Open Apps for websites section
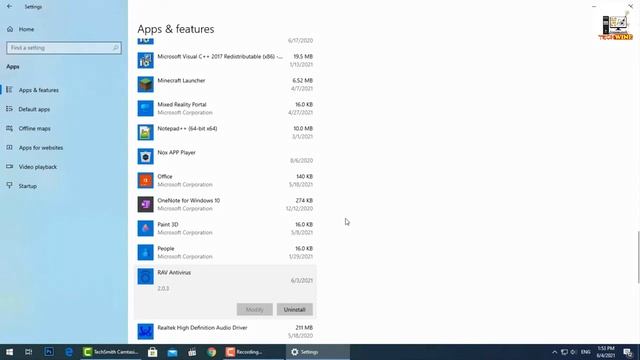 [x=41, y=147]
